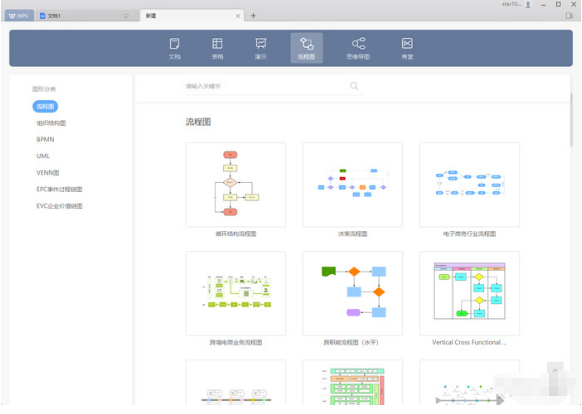582x414 pixels.
Task: Select BPMN category in sidebar
Action: point(45,140)
